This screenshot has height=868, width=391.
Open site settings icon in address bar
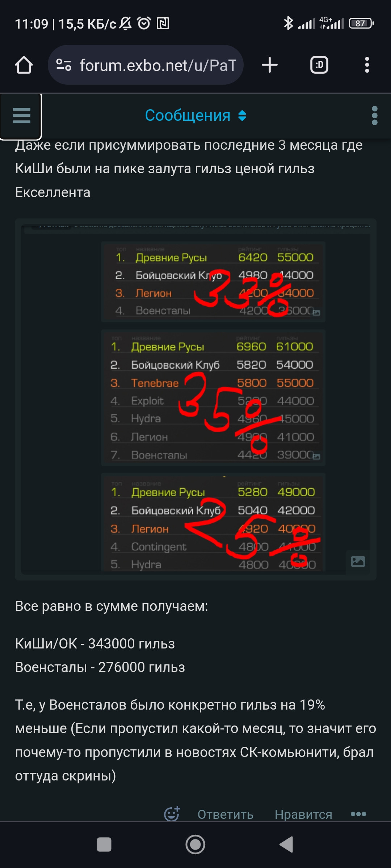pyautogui.click(x=64, y=65)
